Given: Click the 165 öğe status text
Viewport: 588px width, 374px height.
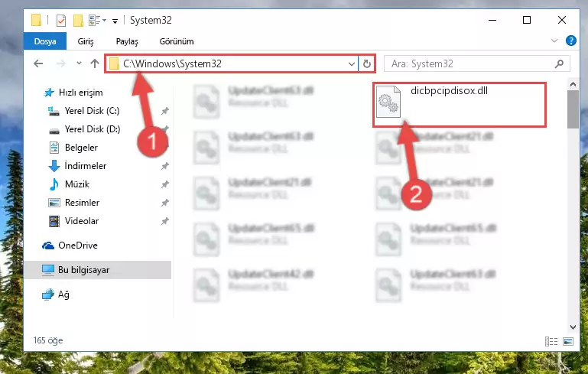Looking at the screenshot, I should [48, 340].
